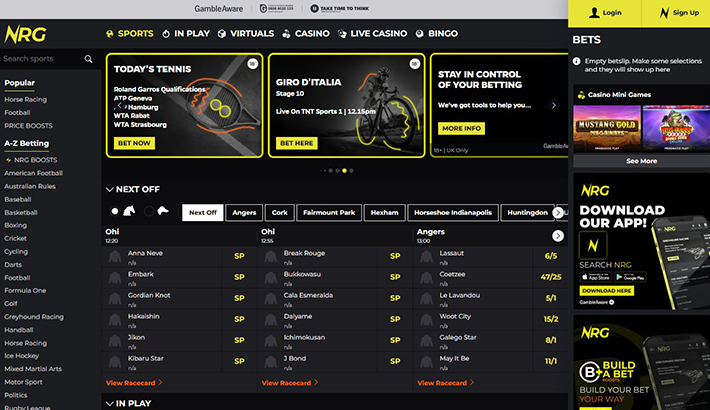The image size is (710, 410).
Task: Select Coetzee odds 47/25
Action: 551,277
